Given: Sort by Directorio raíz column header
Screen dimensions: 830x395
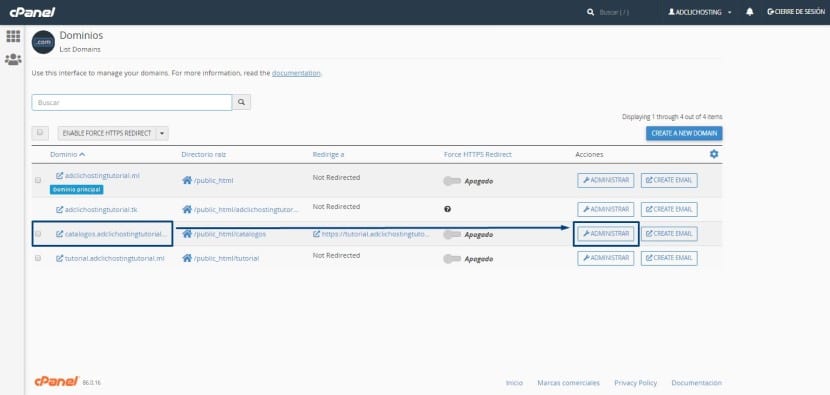Looking at the screenshot, I should pyautogui.click(x=204, y=155).
